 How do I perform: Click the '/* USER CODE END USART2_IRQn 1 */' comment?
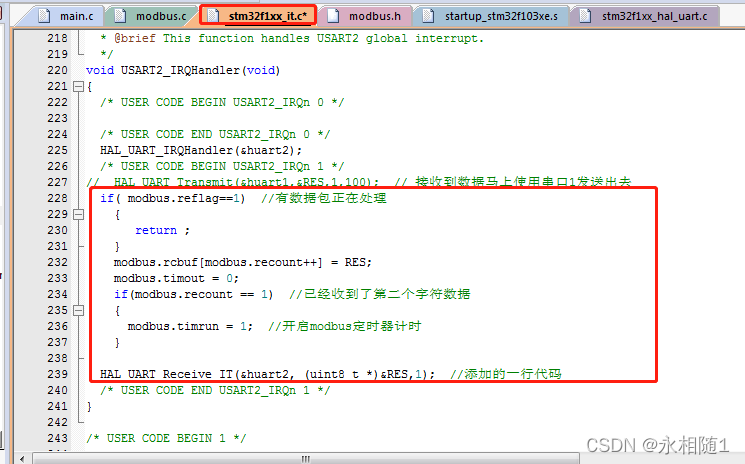click(215, 391)
